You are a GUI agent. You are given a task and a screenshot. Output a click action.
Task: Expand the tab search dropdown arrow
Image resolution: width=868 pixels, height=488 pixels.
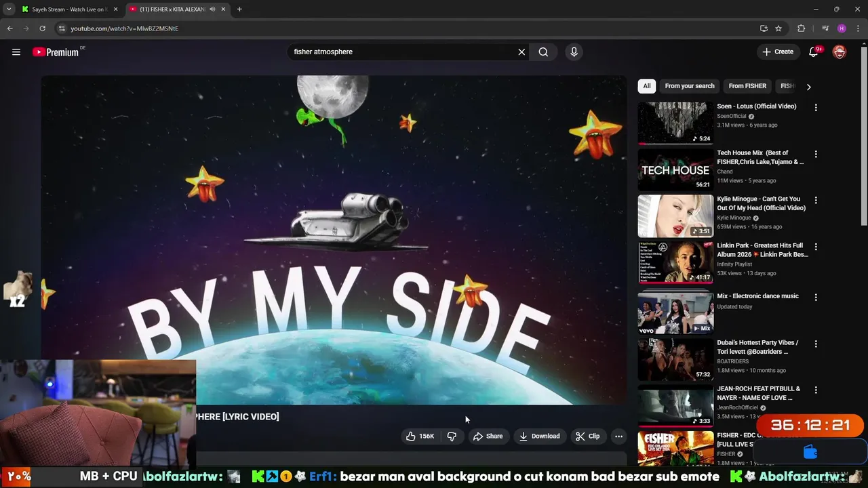(x=8, y=9)
